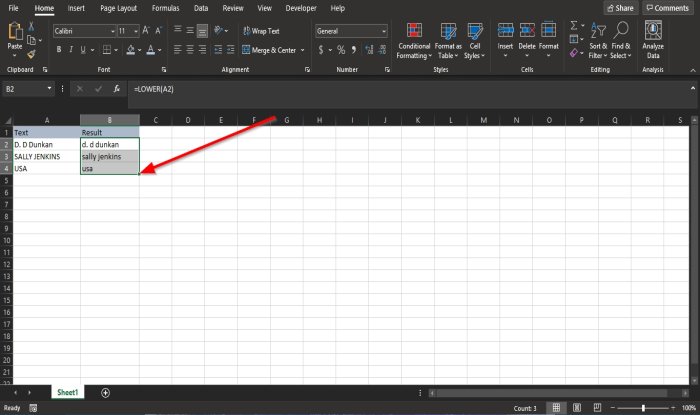Toggle Bold formatting
The image size is (700, 415).
tap(58, 50)
